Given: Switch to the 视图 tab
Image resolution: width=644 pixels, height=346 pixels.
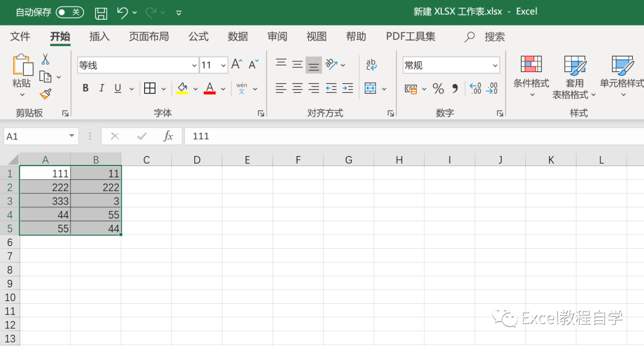Looking at the screenshot, I should click(x=317, y=36).
